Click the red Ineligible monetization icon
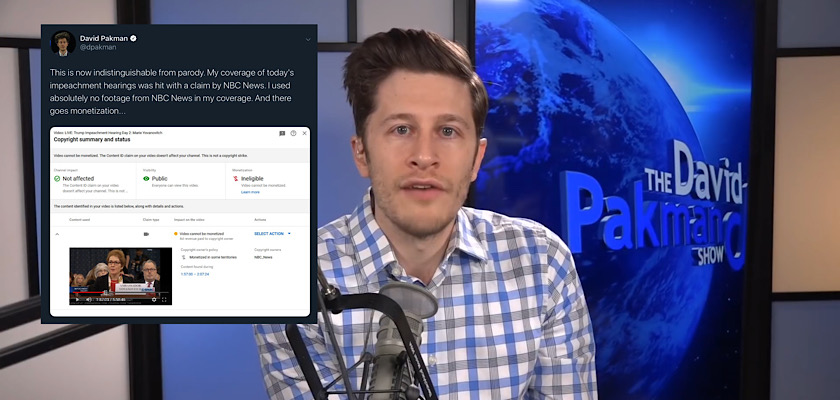This screenshot has height=400, width=840. pyautogui.click(x=236, y=178)
